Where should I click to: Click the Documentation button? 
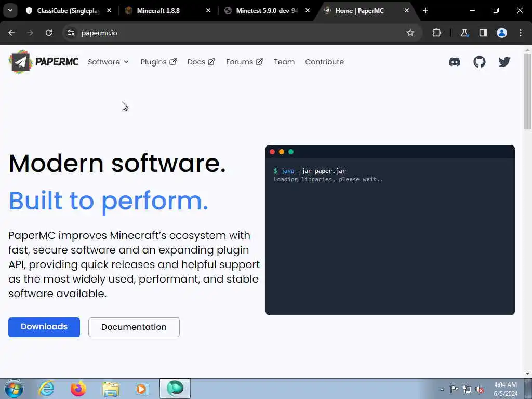134,327
